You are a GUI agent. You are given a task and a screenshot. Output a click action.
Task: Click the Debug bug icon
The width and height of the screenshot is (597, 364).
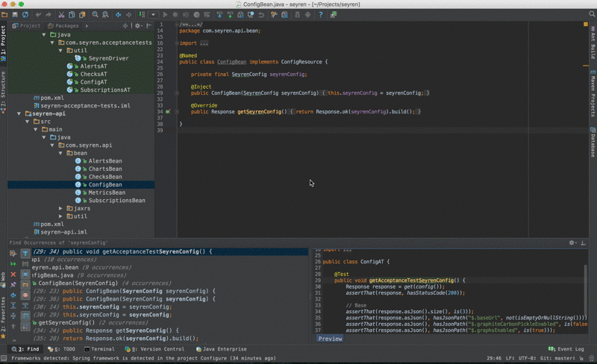tap(175, 15)
